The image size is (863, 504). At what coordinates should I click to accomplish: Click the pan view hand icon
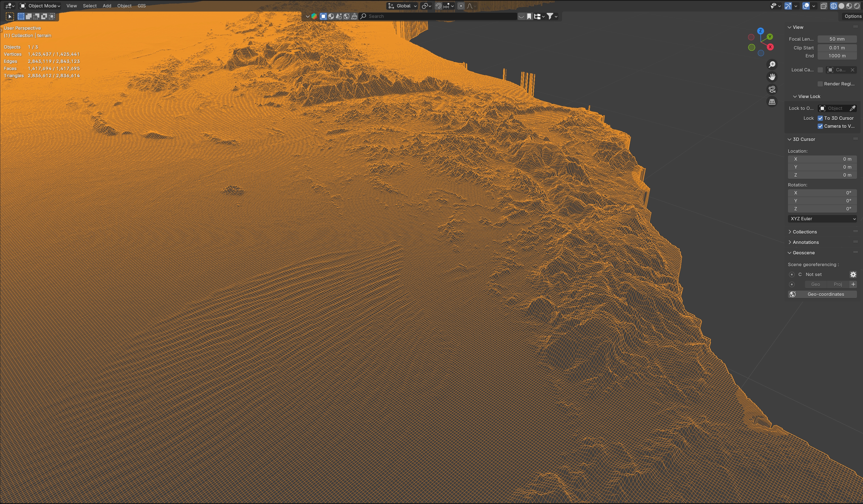[x=772, y=77]
